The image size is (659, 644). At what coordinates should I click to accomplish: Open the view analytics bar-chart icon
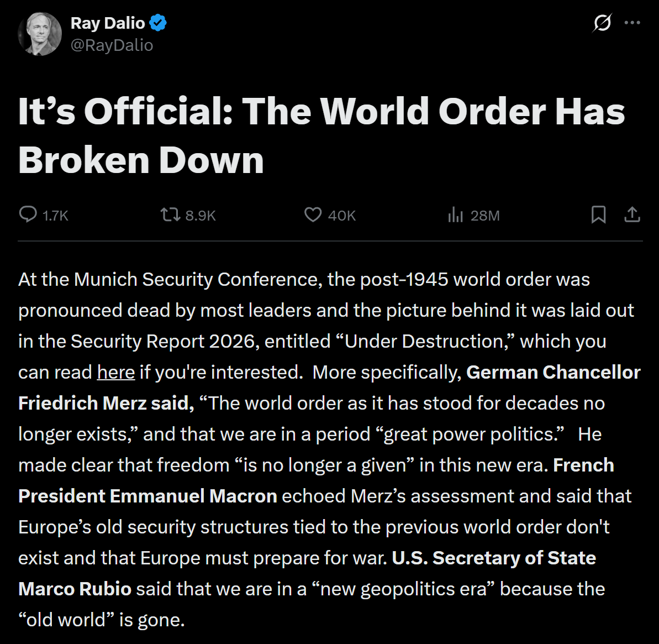[x=455, y=215]
